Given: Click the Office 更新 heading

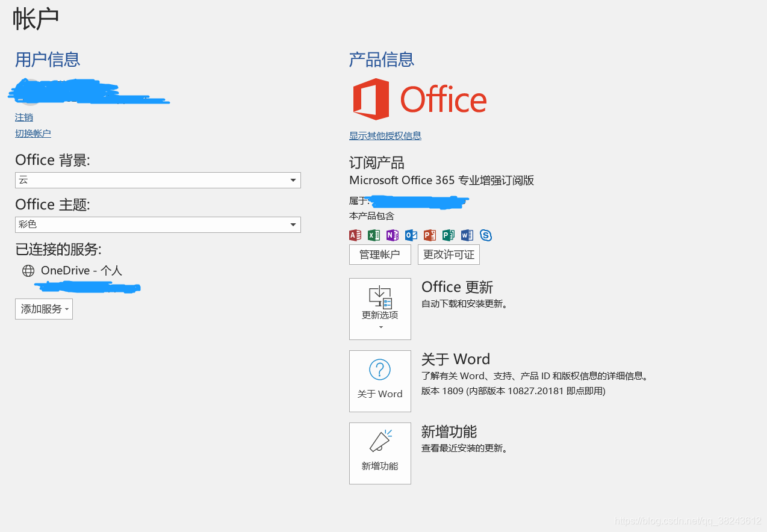Looking at the screenshot, I should tap(457, 287).
